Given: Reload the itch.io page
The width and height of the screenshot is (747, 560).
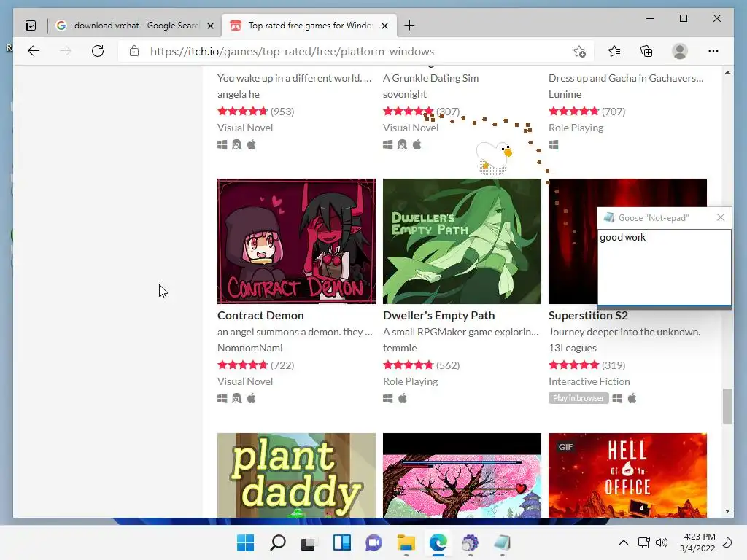Looking at the screenshot, I should [x=98, y=51].
